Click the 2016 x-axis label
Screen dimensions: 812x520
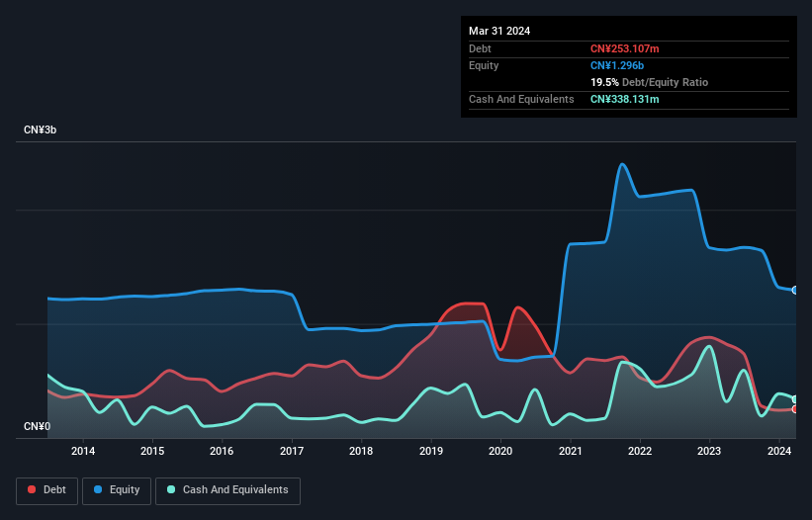click(222, 451)
